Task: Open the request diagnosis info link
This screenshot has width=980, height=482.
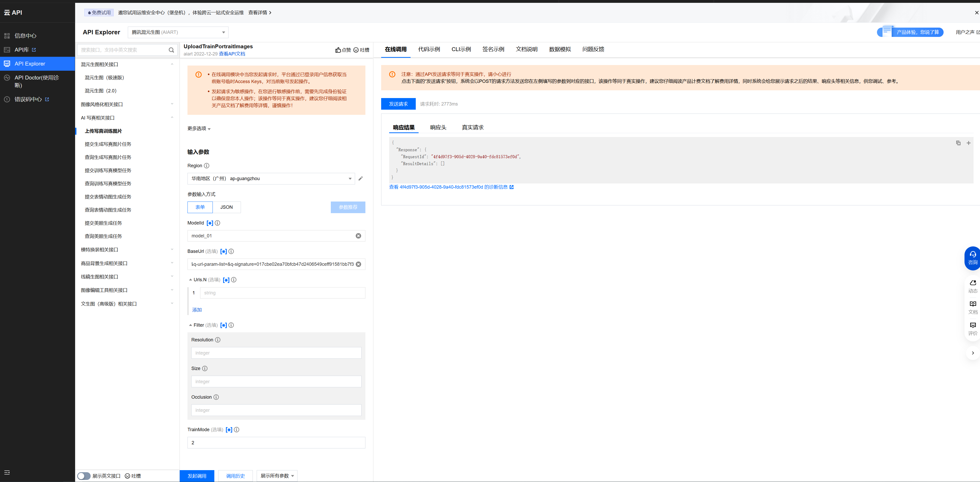Action: 451,187
